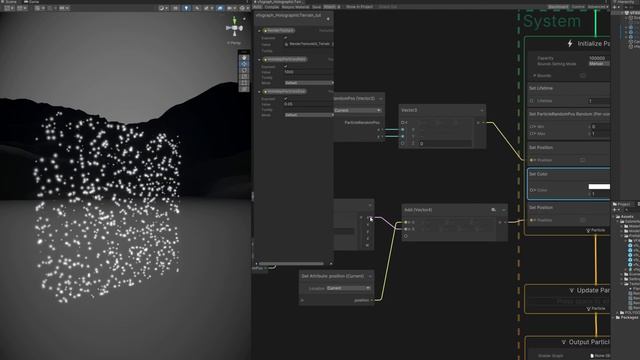Select the Move tool in scene overlay
This screenshot has width=640, height=360.
244,64
